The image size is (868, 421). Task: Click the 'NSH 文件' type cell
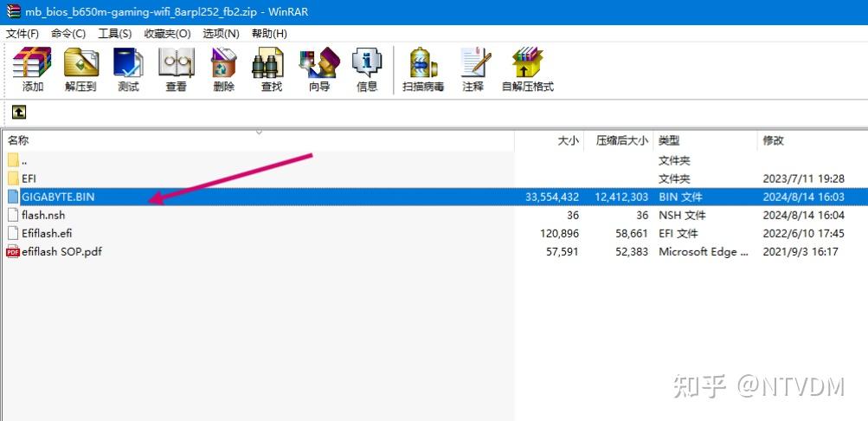click(682, 215)
